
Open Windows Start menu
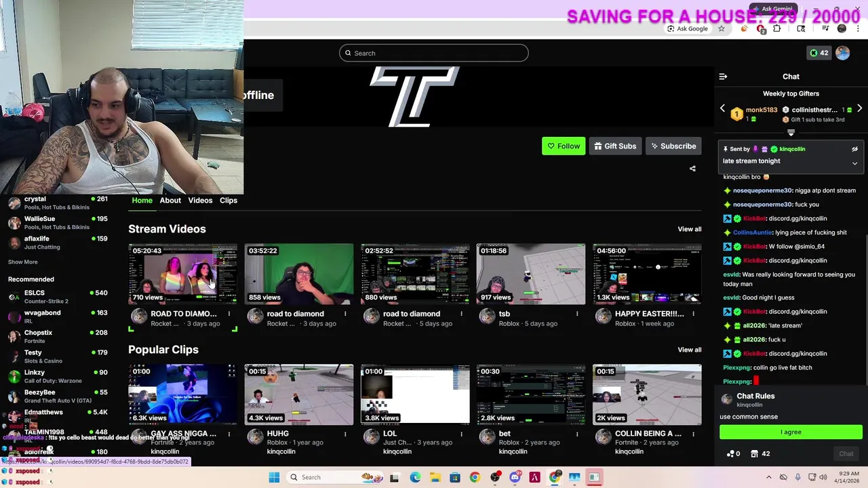(x=274, y=477)
